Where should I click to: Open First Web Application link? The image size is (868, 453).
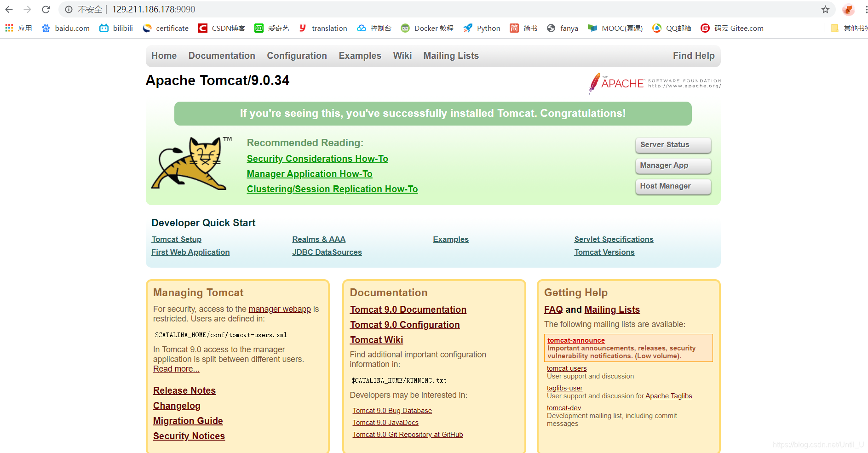(x=190, y=252)
